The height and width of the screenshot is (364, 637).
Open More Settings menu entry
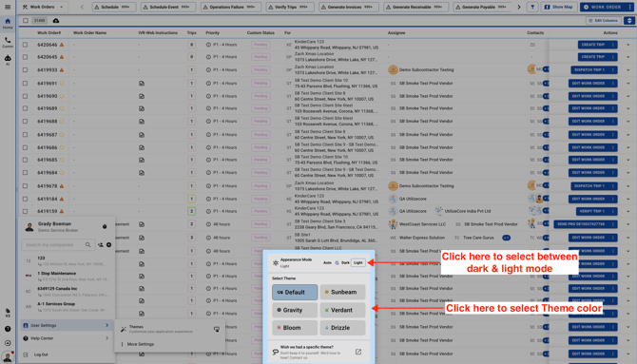(x=140, y=344)
